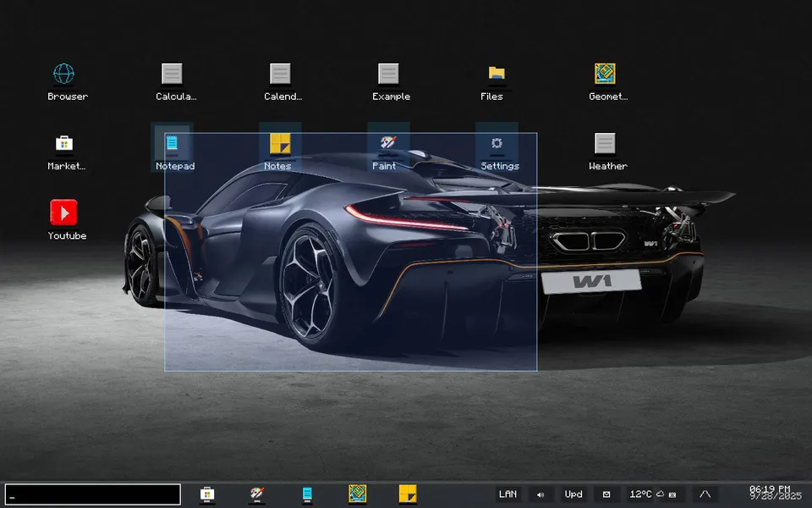Open Notepad from the taskbar

click(x=307, y=494)
